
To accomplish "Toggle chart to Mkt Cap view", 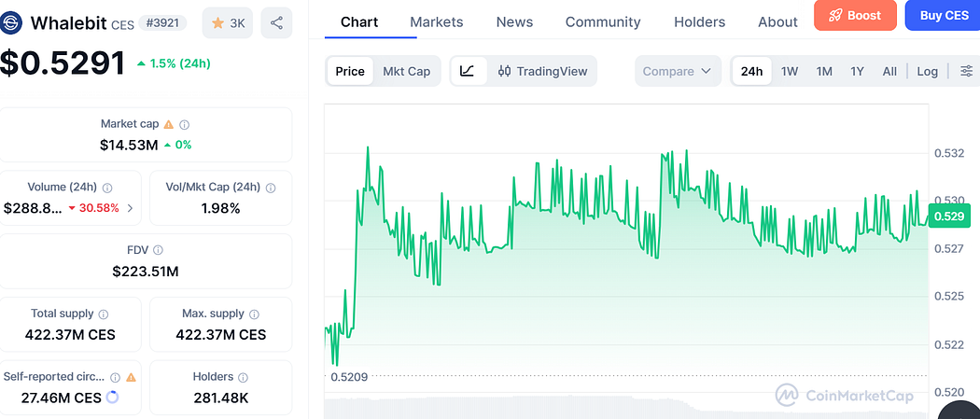I will click(406, 71).
